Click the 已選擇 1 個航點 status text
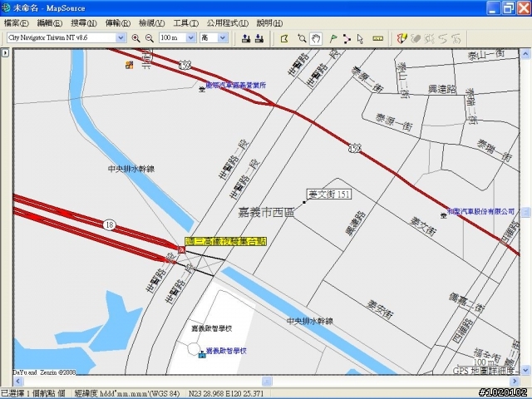This screenshot has width=532, height=399. (x=33, y=393)
